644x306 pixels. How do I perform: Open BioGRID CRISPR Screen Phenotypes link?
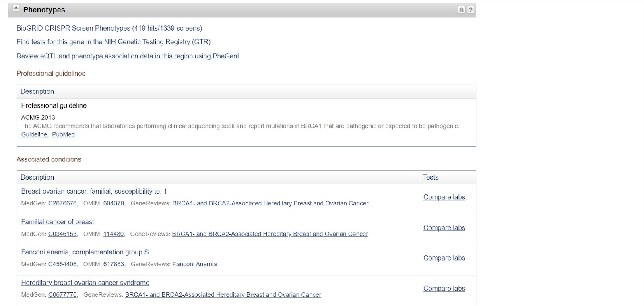(109, 28)
